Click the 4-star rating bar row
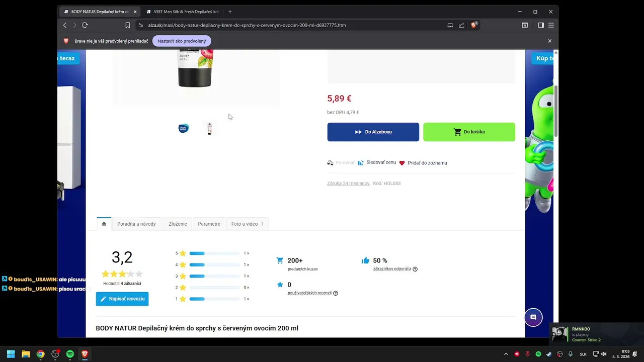This screenshot has height=362, width=644. click(212, 264)
